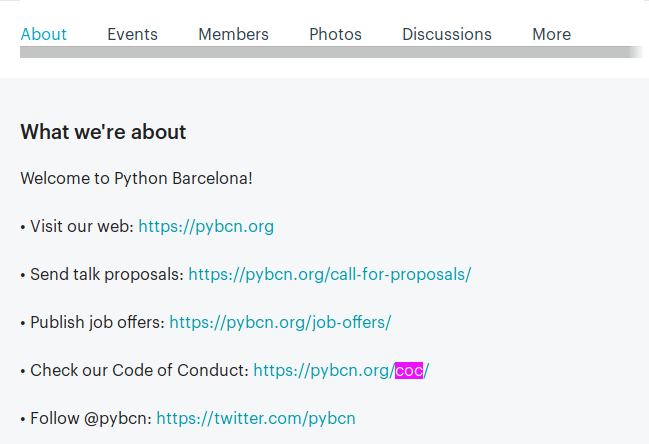Follow the call-for-proposals link
This screenshot has width=649, height=444.
point(329,274)
